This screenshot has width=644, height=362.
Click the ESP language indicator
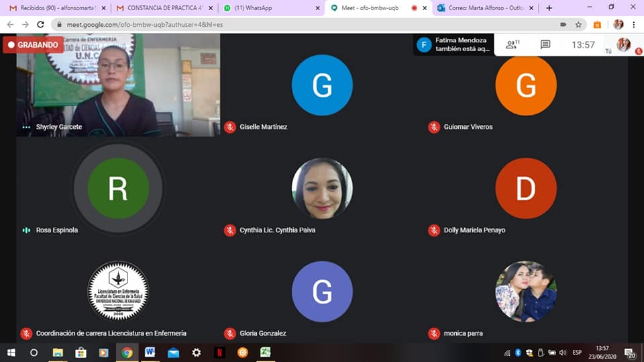[x=577, y=353]
